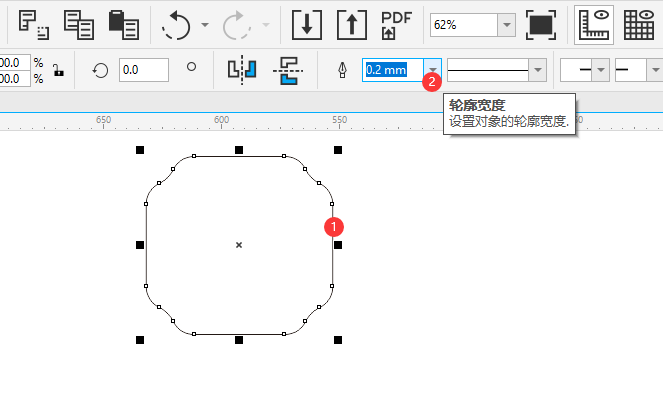Click the full-screen preview icon
Screen dimensions: 663x400
coord(541,25)
